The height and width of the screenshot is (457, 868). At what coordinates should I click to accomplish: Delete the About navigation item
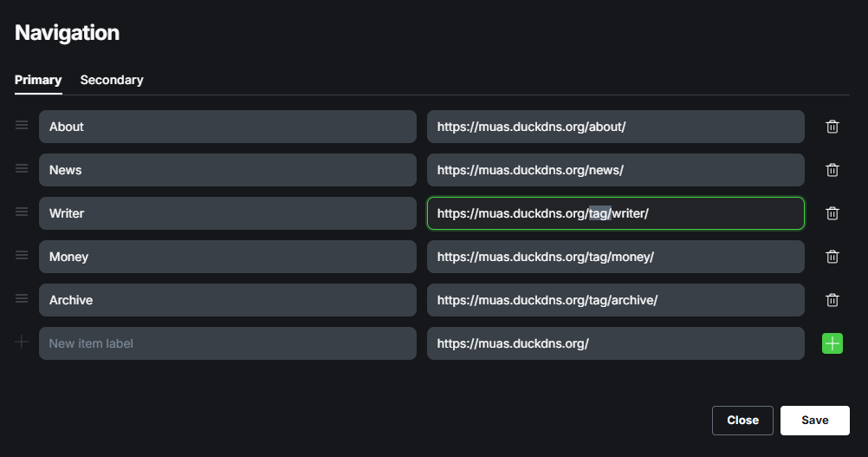click(832, 127)
